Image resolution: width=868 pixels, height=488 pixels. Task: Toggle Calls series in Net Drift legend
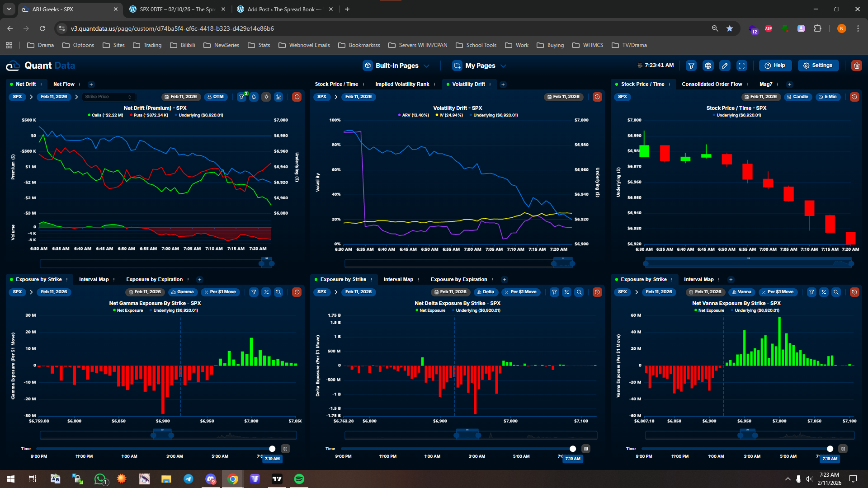click(x=105, y=115)
